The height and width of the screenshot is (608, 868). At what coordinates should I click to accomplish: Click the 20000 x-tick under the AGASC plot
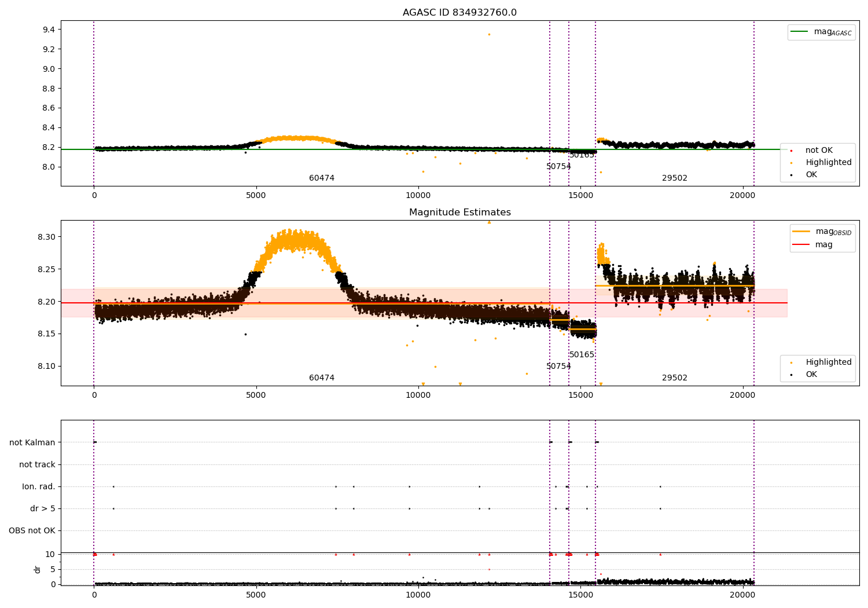tap(742, 196)
